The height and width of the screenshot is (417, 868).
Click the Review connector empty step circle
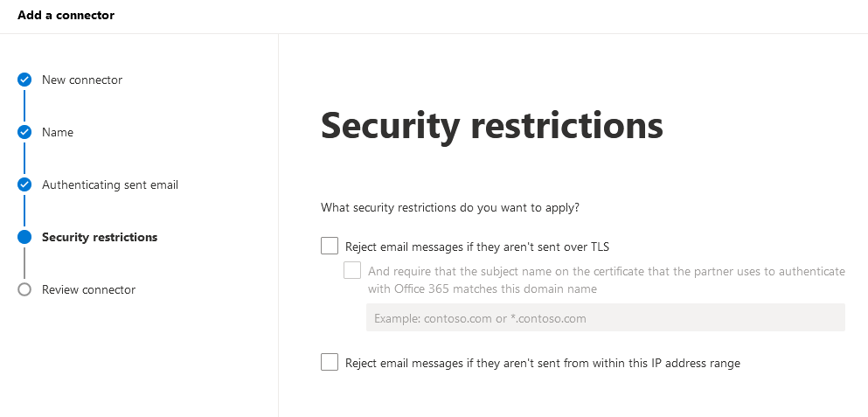(x=24, y=289)
